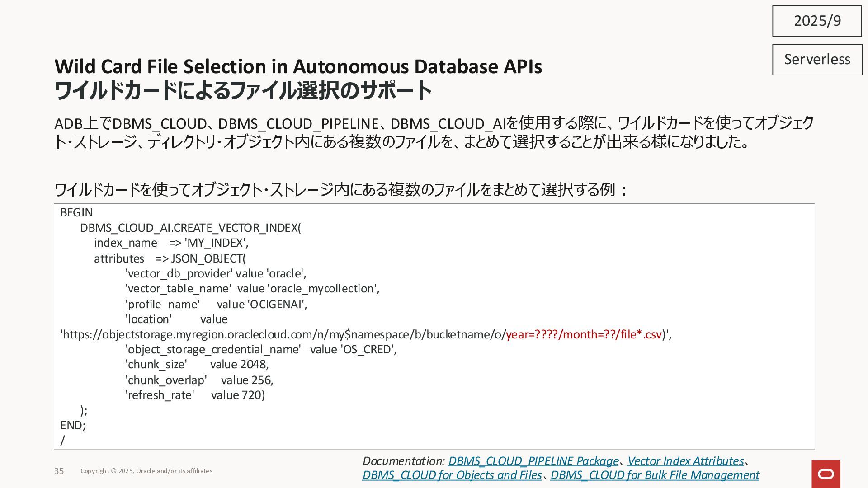Click the CREATE_VECTOR_INDEX line in code
Viewport: 868px width, 488px height.
[190, 228]
